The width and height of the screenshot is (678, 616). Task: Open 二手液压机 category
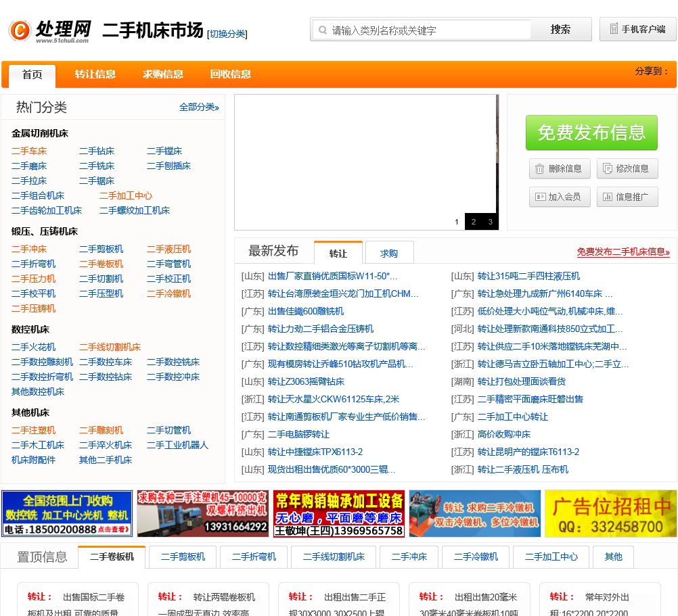coord(168,250)
